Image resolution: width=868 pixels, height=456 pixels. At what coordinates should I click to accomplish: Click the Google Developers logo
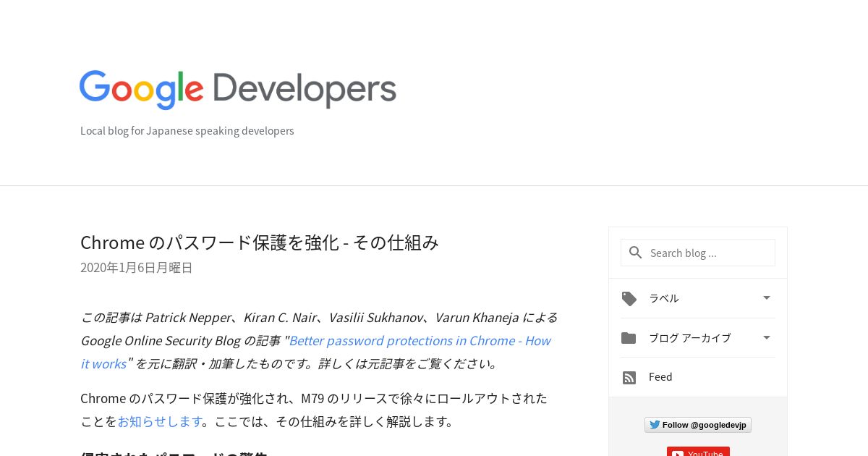pos(238,90)
